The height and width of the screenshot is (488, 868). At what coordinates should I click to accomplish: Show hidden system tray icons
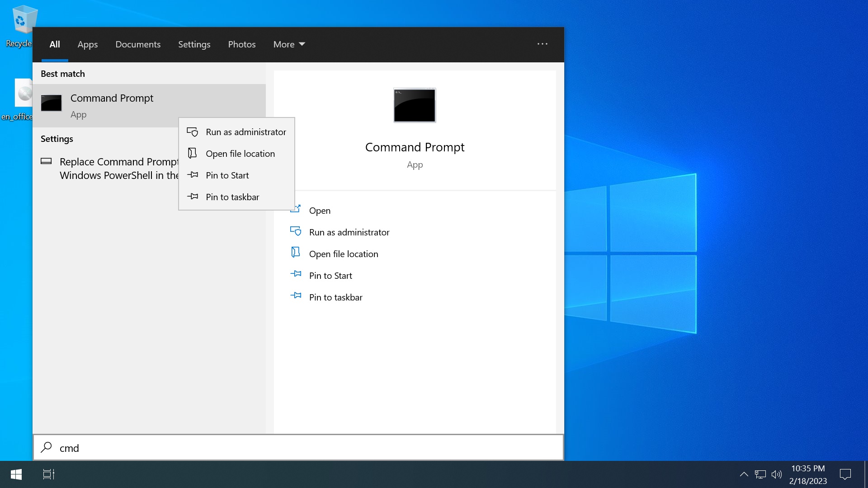[744, 474]
